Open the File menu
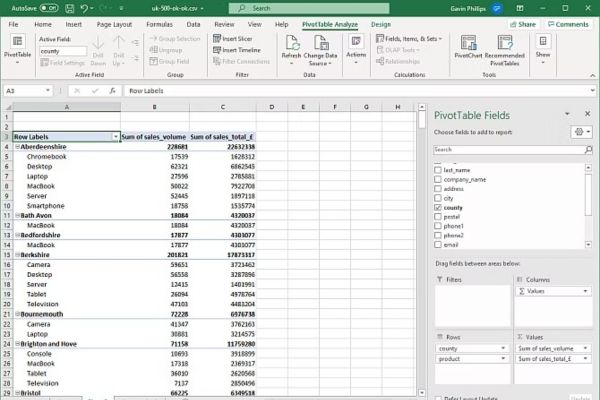Screen dimensions: 600x400 click(x=13, y=24)
